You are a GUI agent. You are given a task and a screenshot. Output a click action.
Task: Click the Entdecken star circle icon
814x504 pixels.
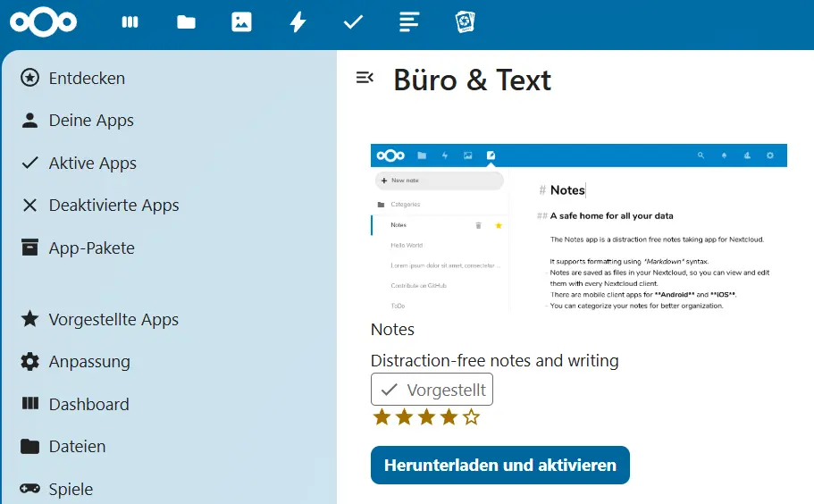(x=29, y=78)
